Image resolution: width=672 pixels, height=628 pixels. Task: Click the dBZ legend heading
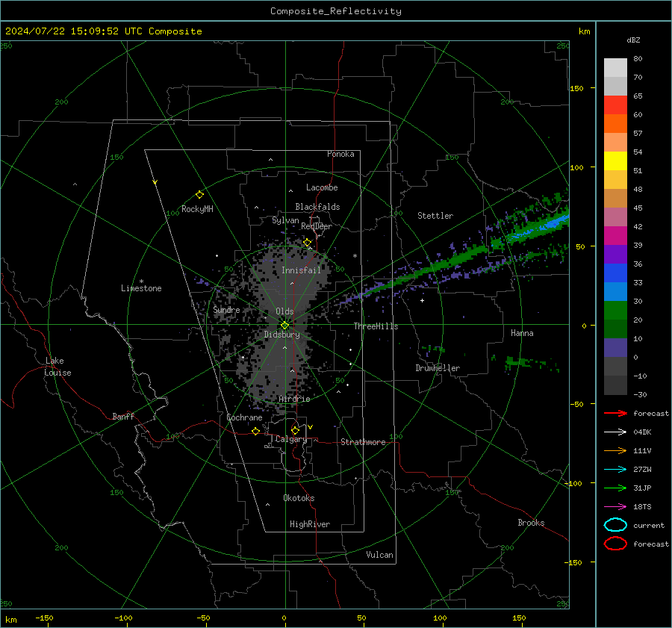633,40
